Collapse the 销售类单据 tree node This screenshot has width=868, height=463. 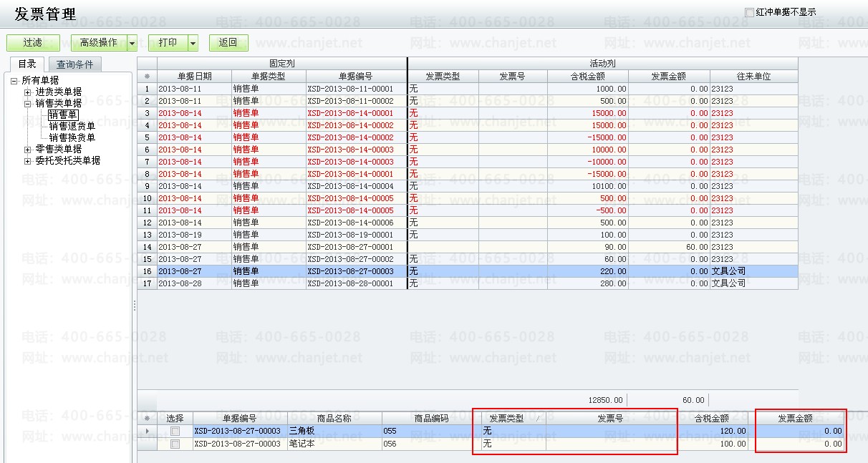pos(28,104)
